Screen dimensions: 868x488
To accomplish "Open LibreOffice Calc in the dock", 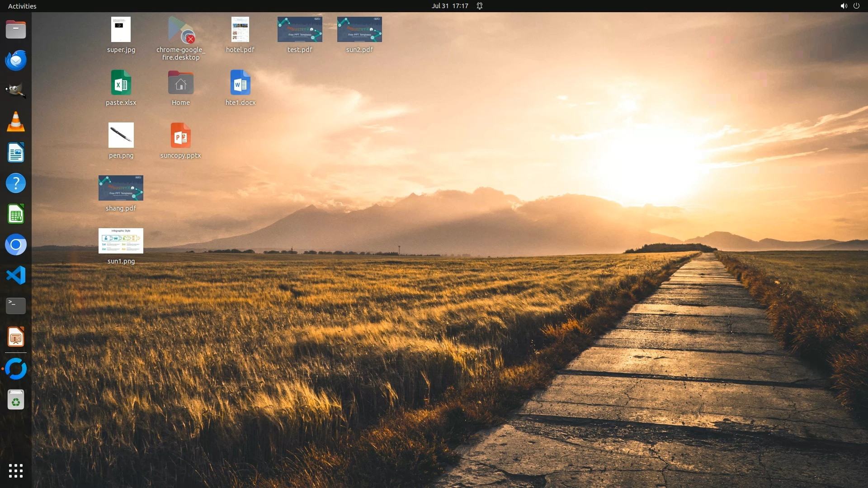I will coord(16,214).
